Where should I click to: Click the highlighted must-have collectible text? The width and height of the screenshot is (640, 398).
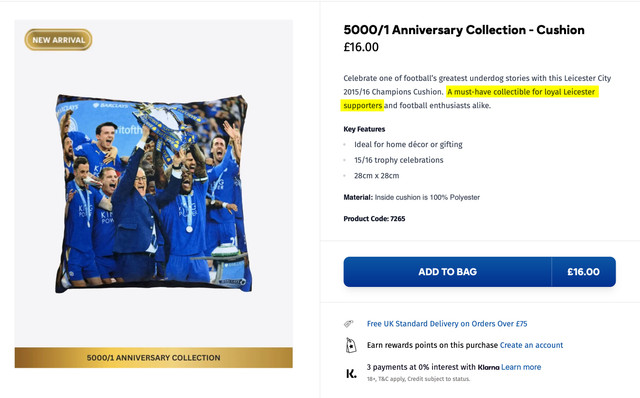click(469, 98)
